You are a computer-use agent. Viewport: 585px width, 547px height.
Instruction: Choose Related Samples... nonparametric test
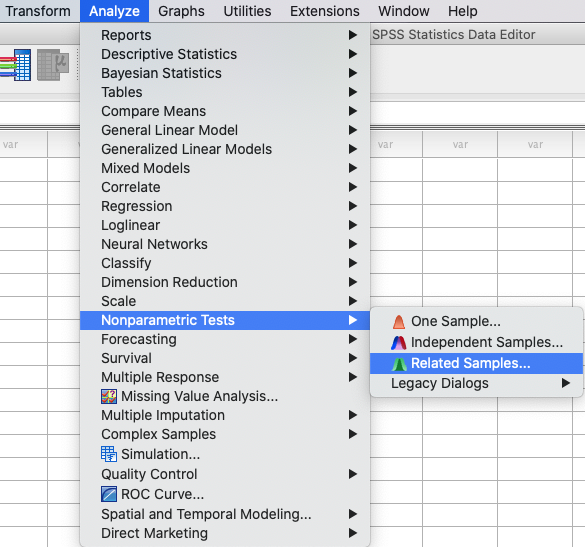[x=476, y=363]
